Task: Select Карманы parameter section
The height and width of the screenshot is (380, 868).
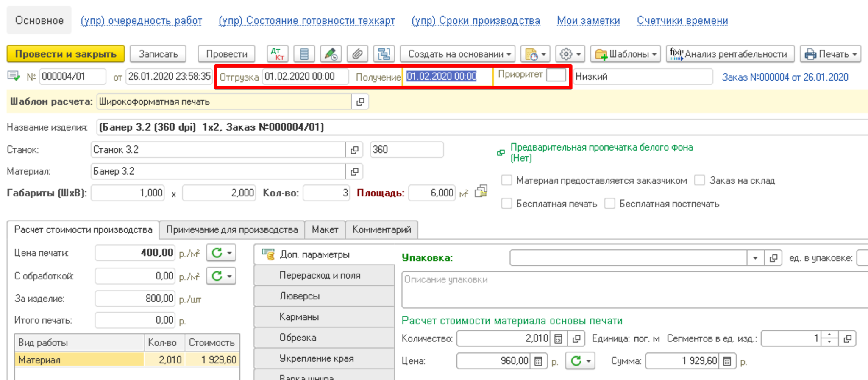Action: (324, 317)
